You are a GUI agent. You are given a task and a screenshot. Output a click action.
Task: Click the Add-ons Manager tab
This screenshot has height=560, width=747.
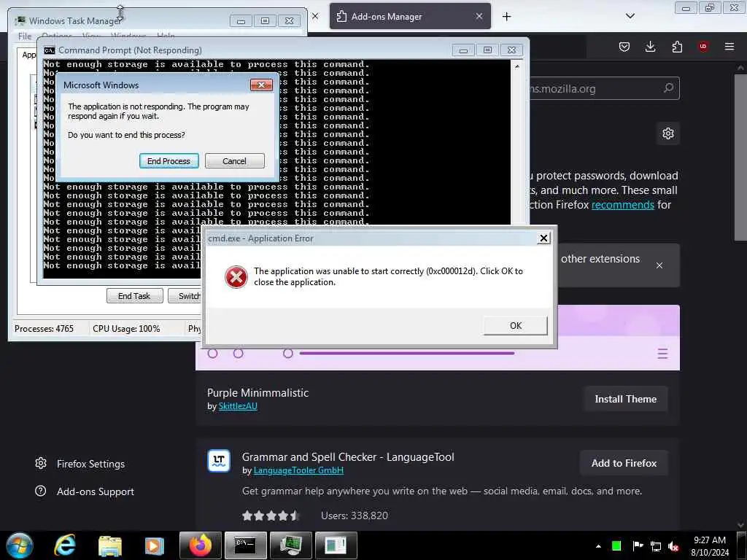tap(410, 17)
